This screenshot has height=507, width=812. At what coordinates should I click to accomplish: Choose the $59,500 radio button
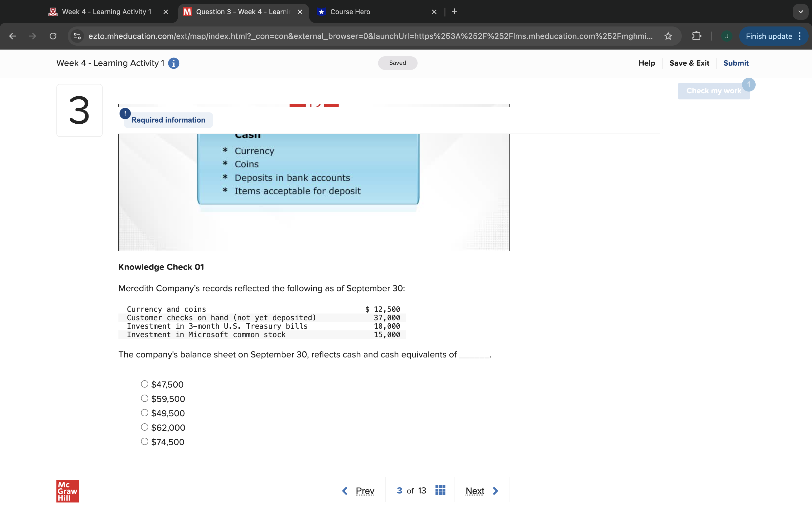coord(145,398)
